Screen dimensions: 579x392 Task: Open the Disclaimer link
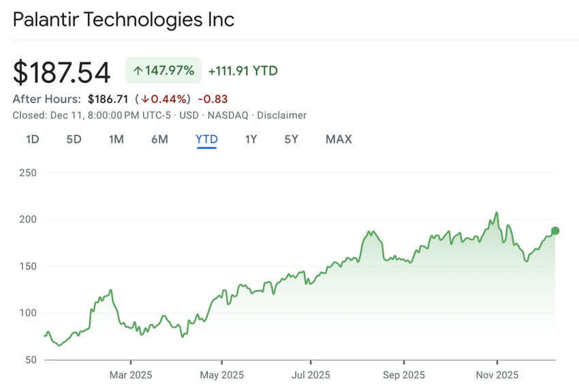281,116
